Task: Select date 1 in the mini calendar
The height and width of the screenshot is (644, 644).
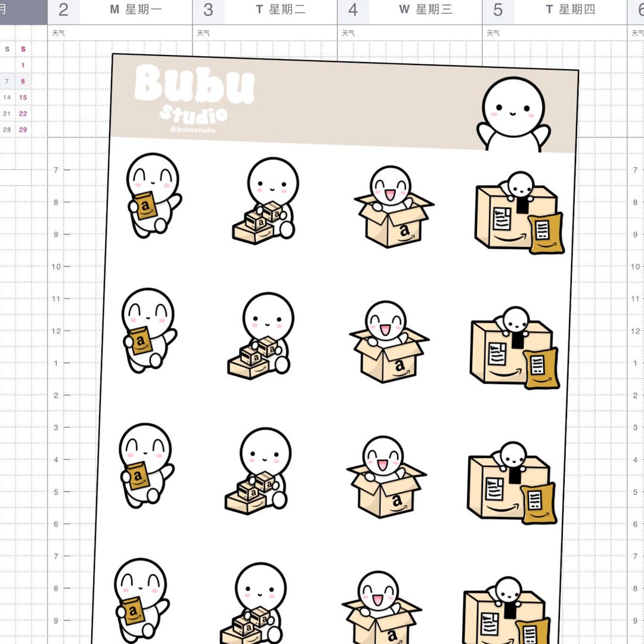Action: pos(23,66)
